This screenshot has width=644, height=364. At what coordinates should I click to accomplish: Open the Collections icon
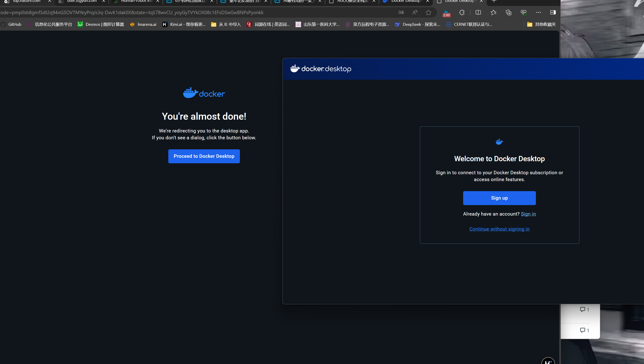508,12
